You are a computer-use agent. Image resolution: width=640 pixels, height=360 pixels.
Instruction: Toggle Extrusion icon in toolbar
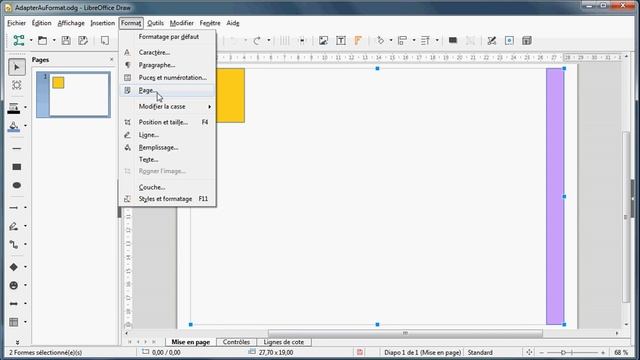[x=527, y=40]
